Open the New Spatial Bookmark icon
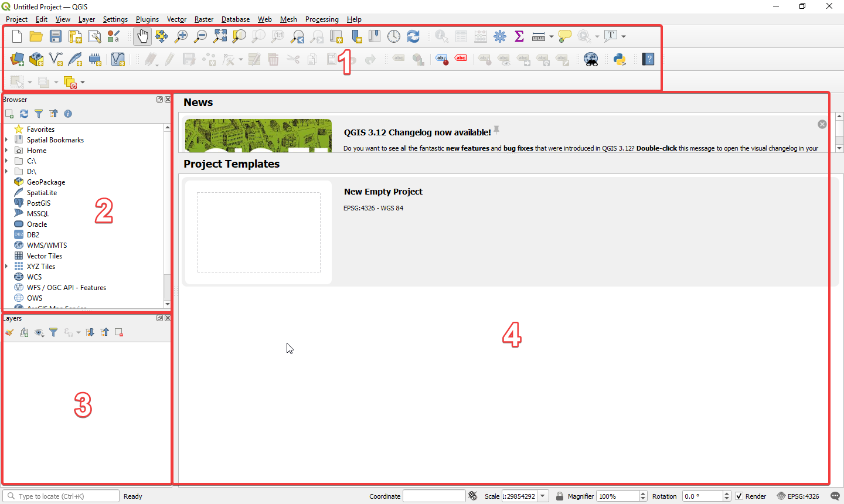Image resolution: width=844 pixels, height=504 pixels. click(355, 36)
